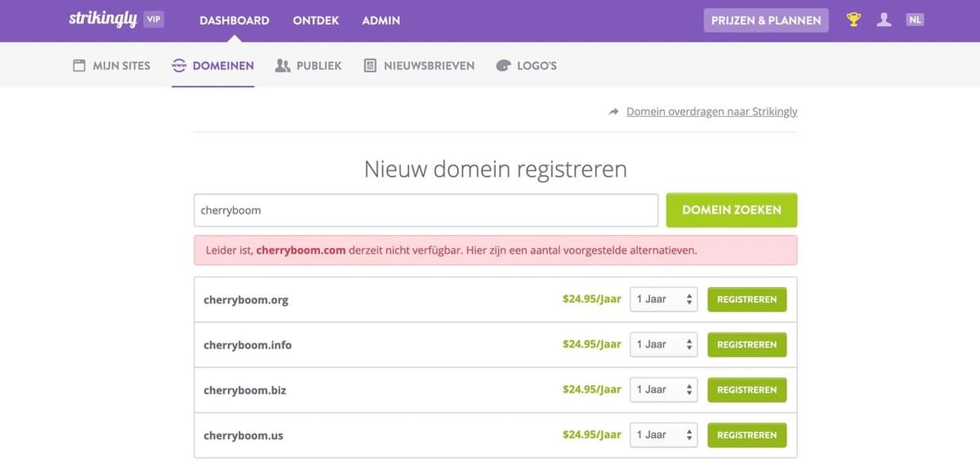Open the term selector for cherryboom.info
The width and height of the screenshot is (980, 474).
coord(663,344)
